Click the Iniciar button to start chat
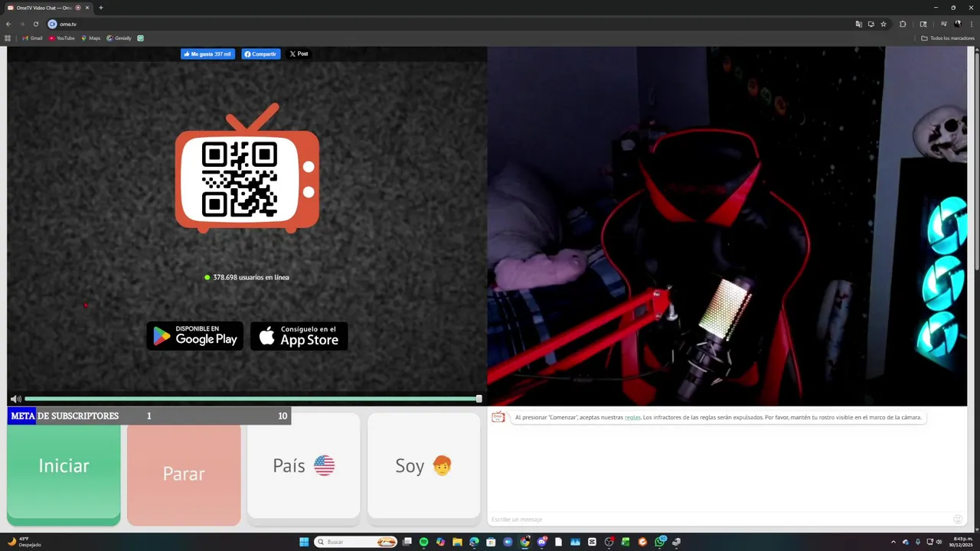 point(64,471)
